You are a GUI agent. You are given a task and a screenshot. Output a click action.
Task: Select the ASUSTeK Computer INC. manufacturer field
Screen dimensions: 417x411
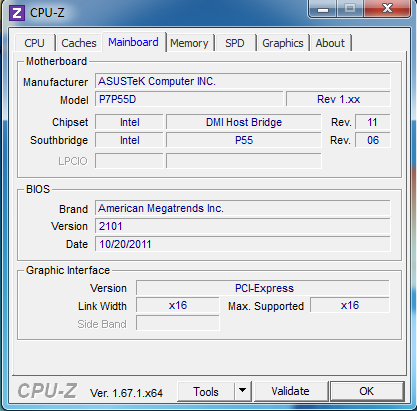pyautogui.click(x=243, y=81)
